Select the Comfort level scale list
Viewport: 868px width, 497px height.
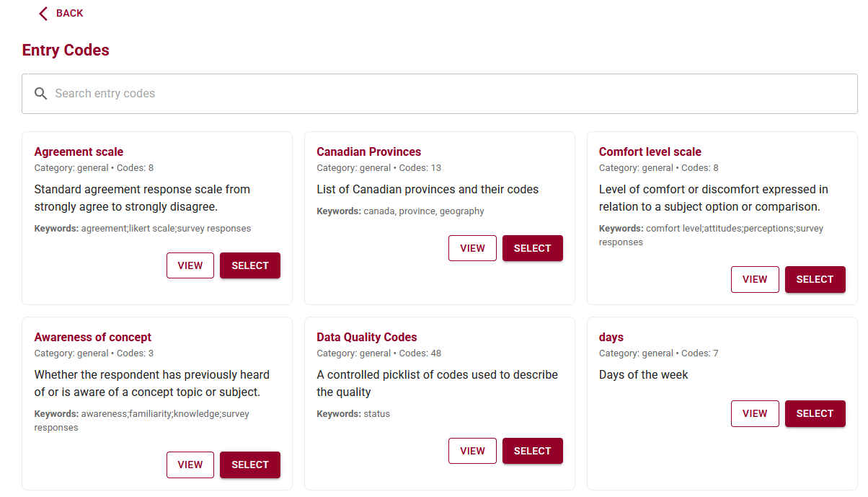point(815,279)
